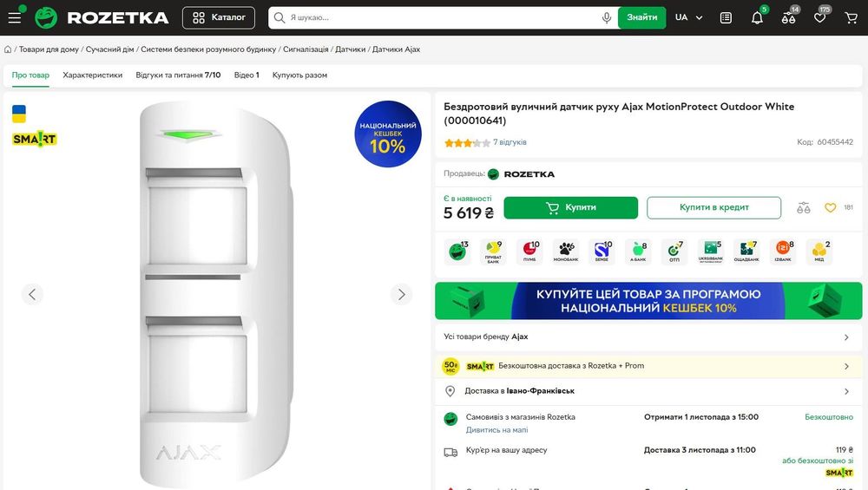Open the UA language dropdown
Image resolution: width=868 pixels, height=490 pixels.
689,17
